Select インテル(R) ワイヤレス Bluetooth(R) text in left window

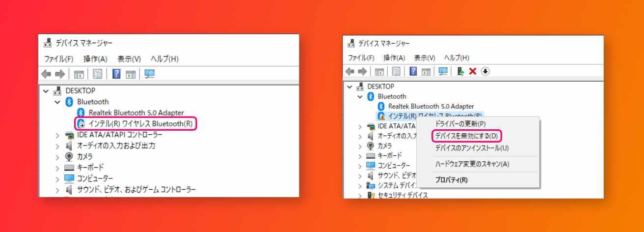pos(141,123)
